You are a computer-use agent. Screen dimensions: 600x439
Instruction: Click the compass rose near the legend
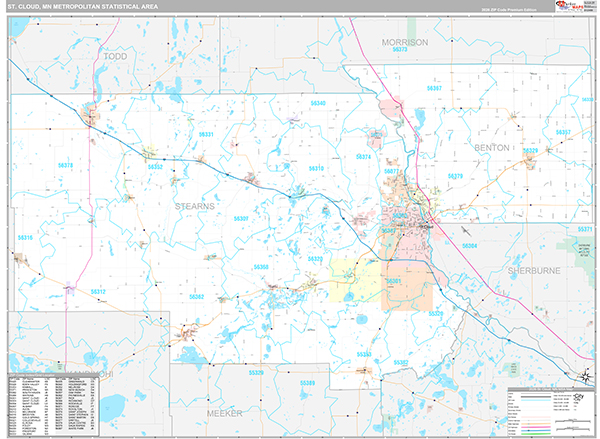click(x=584, y=376)
